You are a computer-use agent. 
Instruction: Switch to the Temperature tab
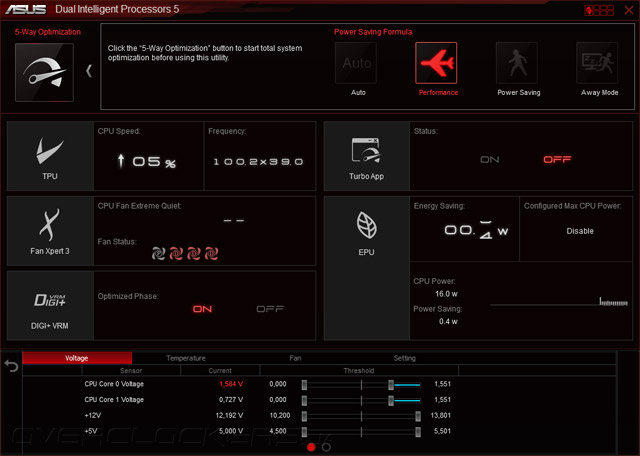pos(186,358)
